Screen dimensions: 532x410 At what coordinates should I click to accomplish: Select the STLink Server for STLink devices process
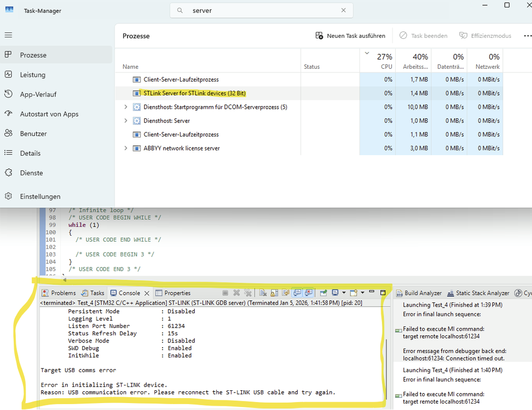194,93
